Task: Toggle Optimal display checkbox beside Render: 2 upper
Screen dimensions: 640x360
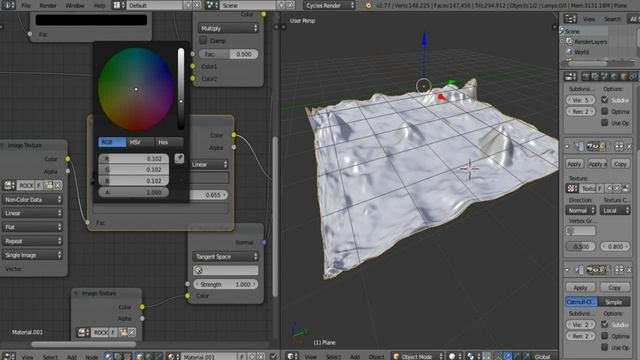Action: click(604, 111)
